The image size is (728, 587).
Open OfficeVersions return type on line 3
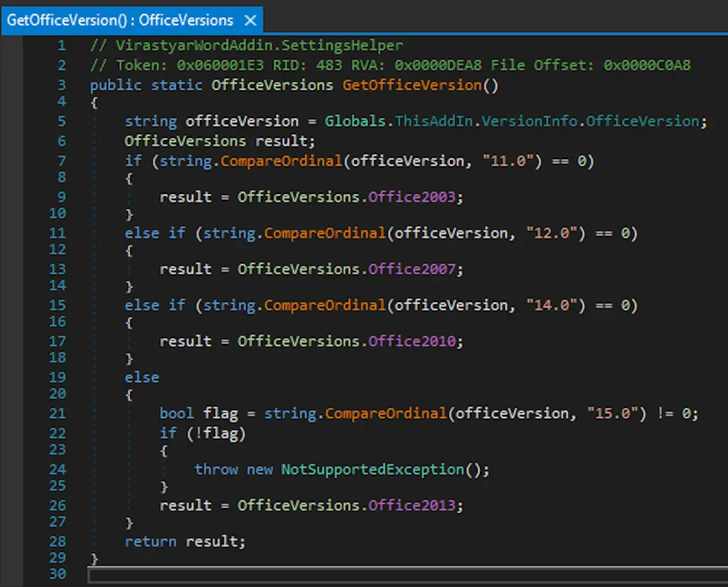coord(272,85)
